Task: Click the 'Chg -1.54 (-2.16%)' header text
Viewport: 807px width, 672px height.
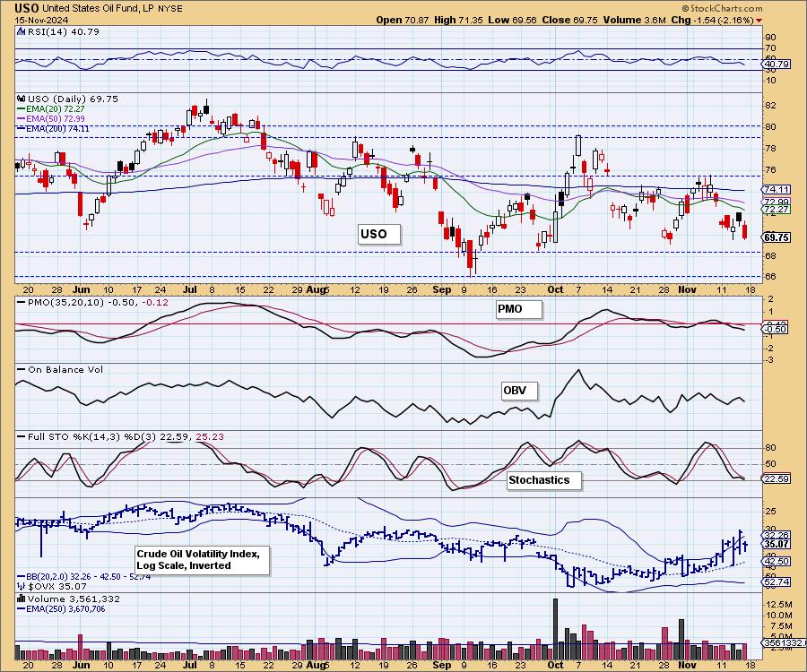Action: tap(712, 20)
